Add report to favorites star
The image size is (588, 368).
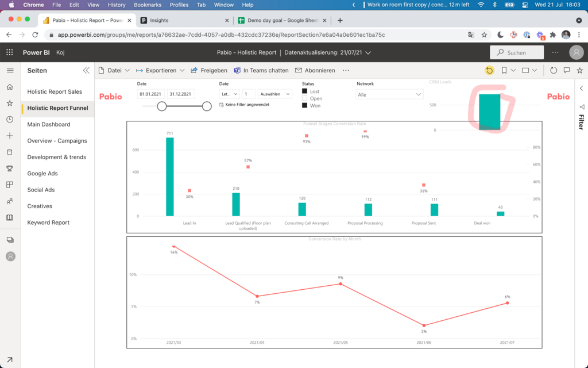[580, 70]
